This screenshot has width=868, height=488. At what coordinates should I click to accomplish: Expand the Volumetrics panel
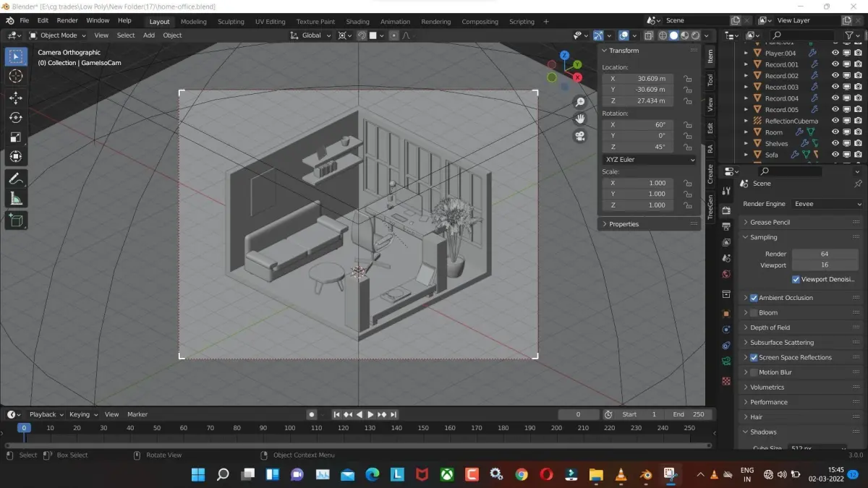click(801, 387)
